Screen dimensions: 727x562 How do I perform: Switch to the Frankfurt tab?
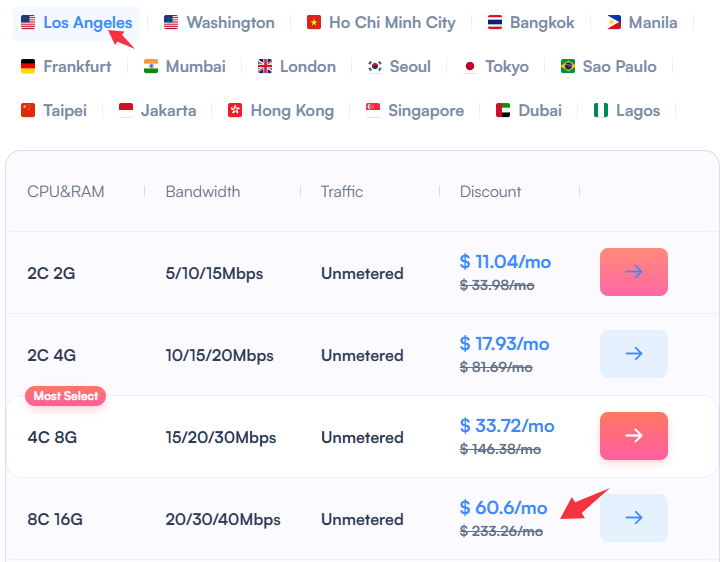[x=66, y=67]
